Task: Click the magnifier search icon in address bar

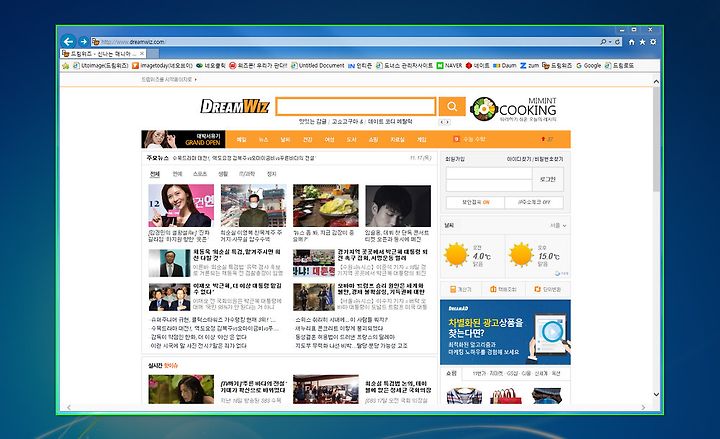Action: pos(603,42)
